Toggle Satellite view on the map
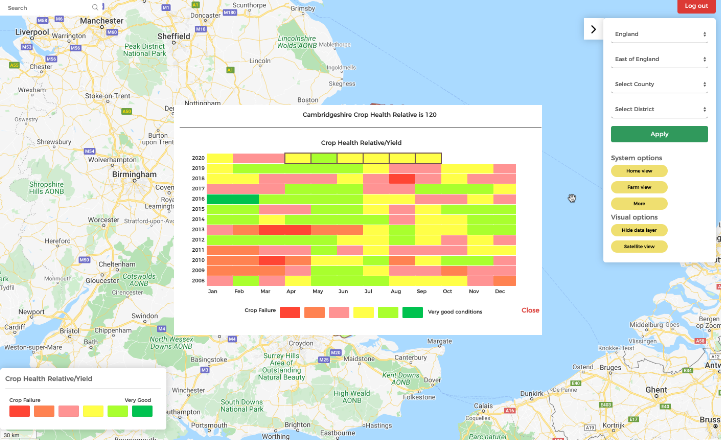 coord(639,246)
